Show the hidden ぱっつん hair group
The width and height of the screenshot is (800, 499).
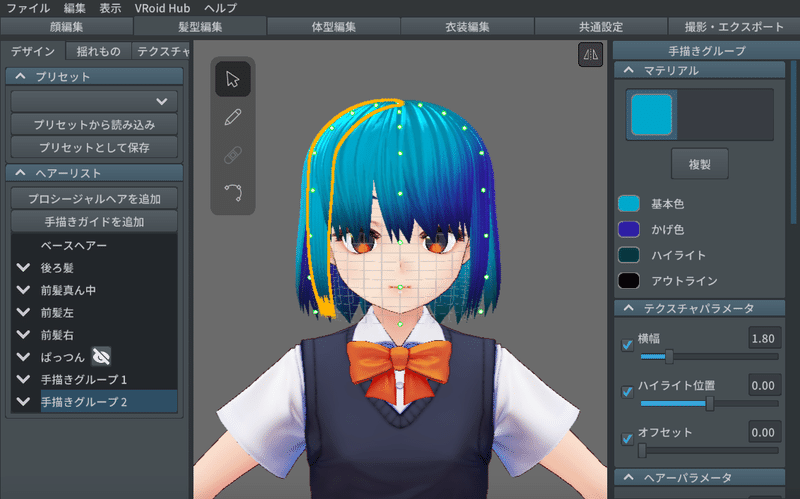(101, 357)
